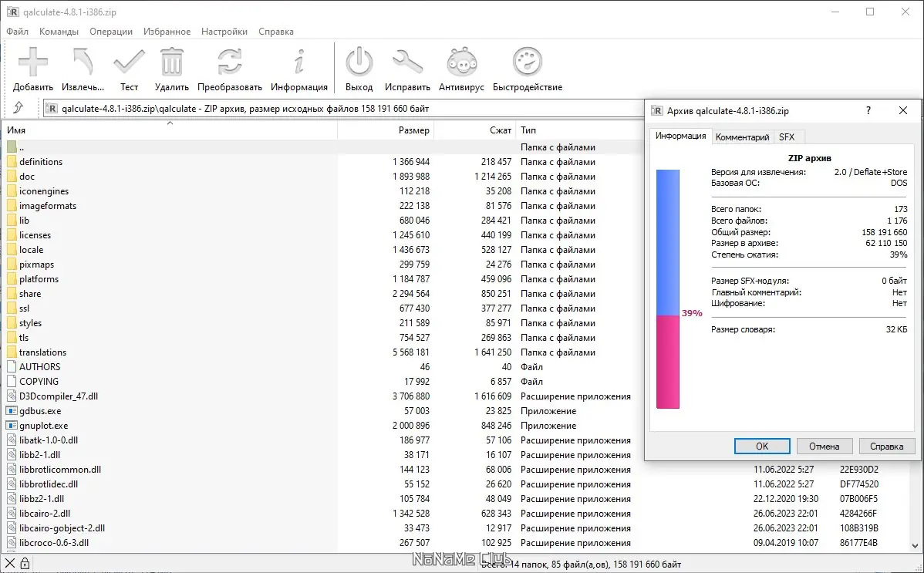Image resolution: width=924 pixels, height=573 pixels.
Task: Open the Быстродействие benchmark icon
Action: [528, 62]
